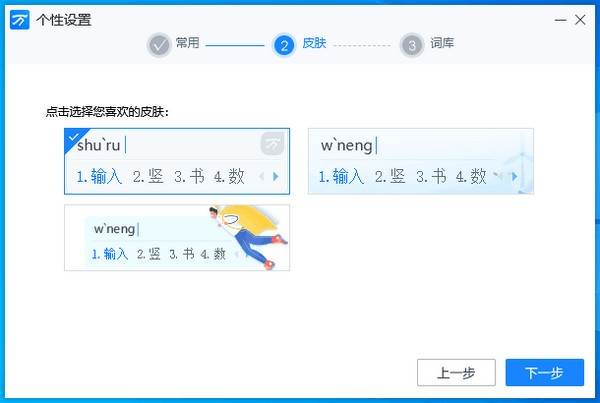Toggle the blue checkmark on selected skin

73,137
